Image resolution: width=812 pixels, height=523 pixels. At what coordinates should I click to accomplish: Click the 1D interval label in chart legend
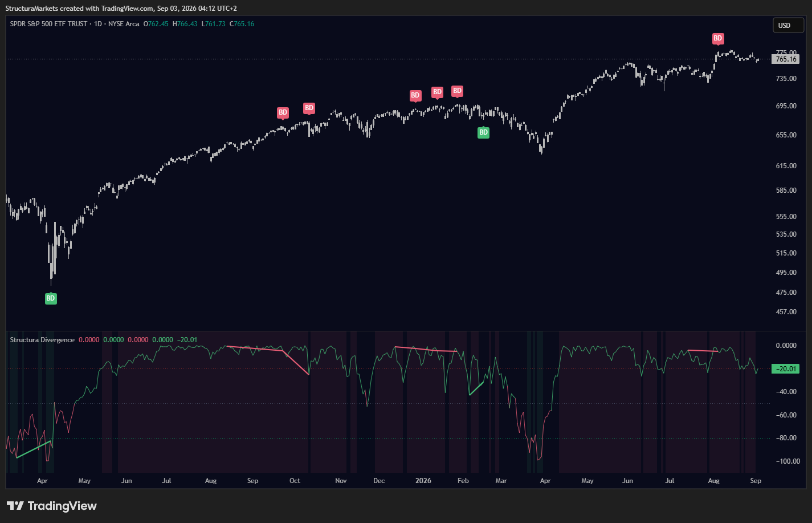pyautogui.click(x=98, y=24)
